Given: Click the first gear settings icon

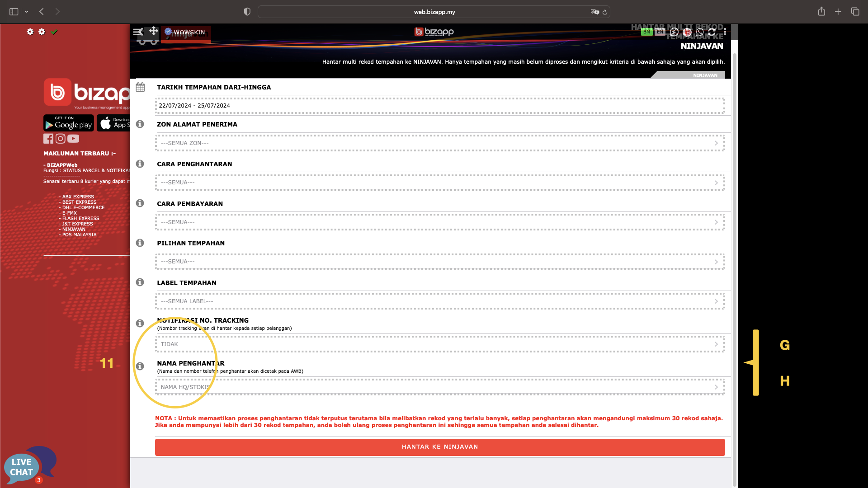Looking at the screenshot, I should click(30, 32).
